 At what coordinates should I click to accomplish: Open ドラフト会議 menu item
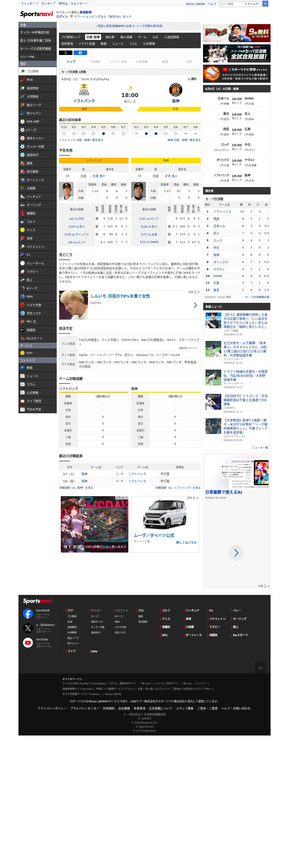click(87, 44)
